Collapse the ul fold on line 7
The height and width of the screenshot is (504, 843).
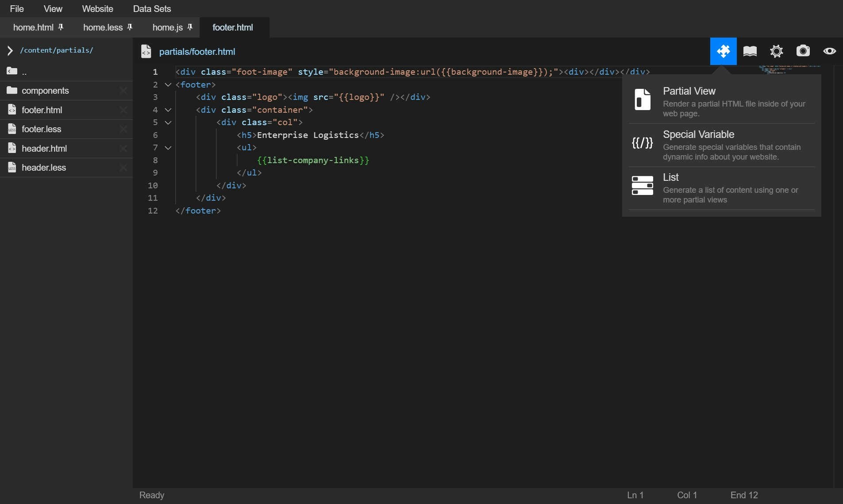coord(168,148)
